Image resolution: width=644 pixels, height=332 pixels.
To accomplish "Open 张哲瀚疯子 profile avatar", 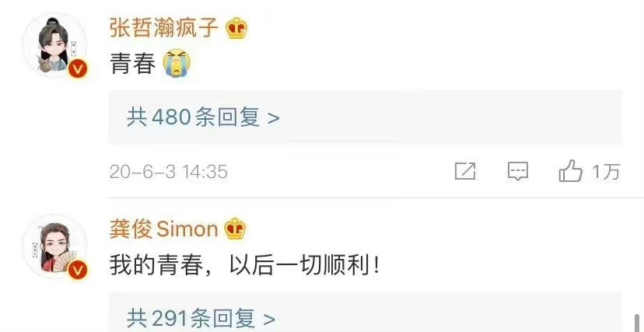I will click(x=54, y=46).
